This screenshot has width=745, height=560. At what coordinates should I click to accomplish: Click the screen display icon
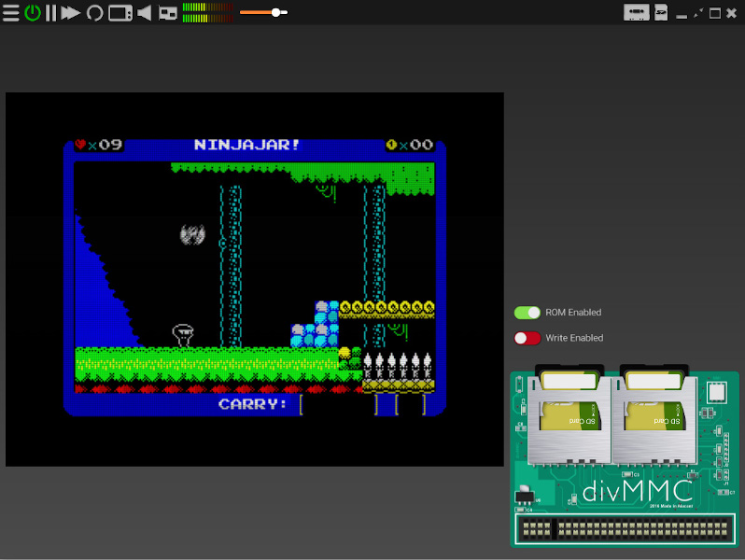pos(120,13)
